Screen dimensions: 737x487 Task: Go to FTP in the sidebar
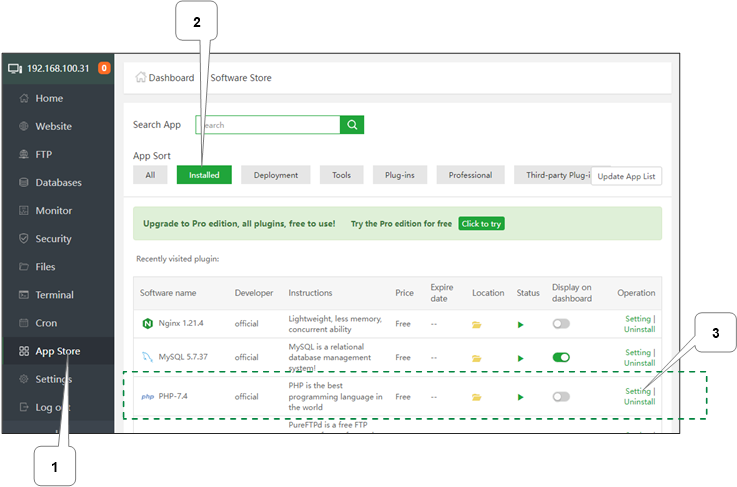pyautogui.click(x=44, y=155)
